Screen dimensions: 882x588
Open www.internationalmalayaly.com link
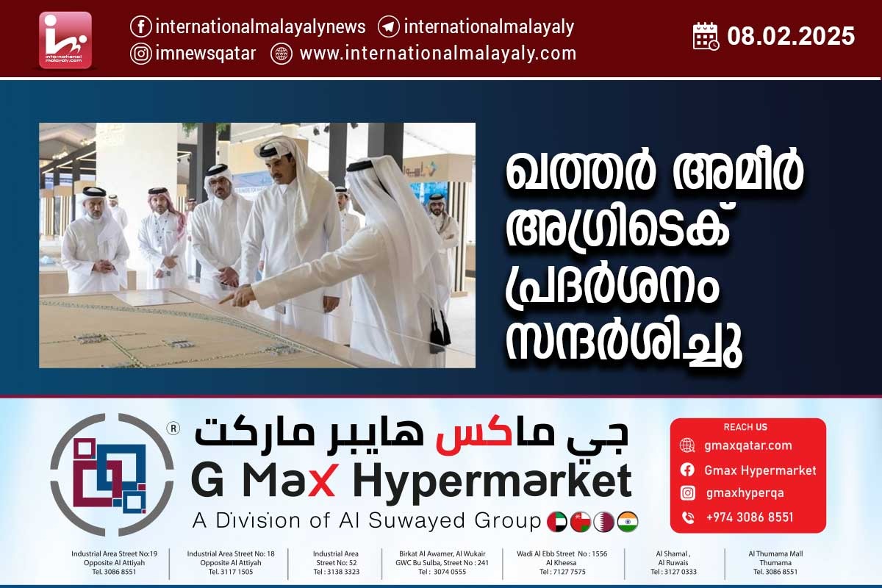click(x=437, y=53)
